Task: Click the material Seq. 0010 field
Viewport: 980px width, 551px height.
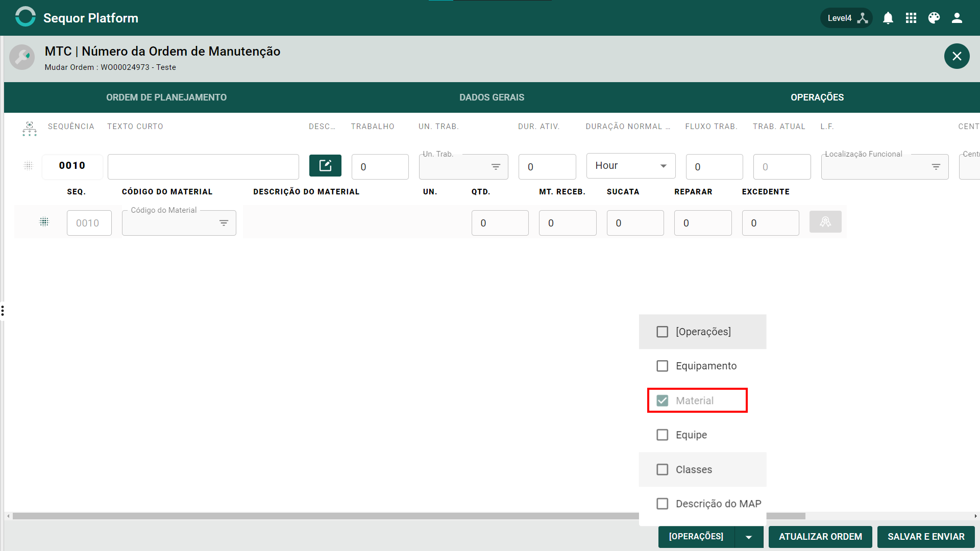Action: click(x=89, y=223)
